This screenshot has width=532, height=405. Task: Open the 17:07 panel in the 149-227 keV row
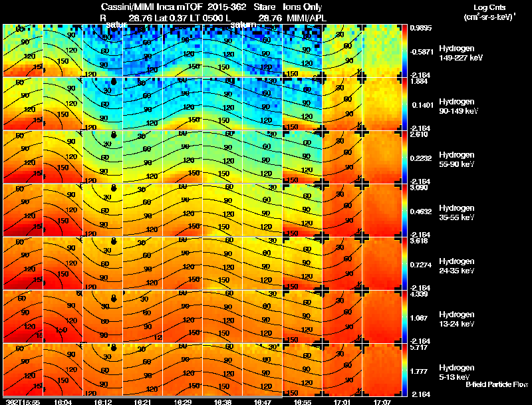click(x=382, y=51)
